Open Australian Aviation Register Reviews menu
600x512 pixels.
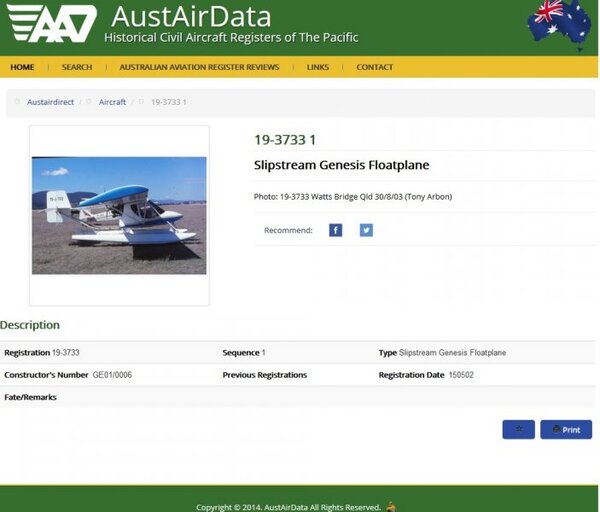pos(199,67)
